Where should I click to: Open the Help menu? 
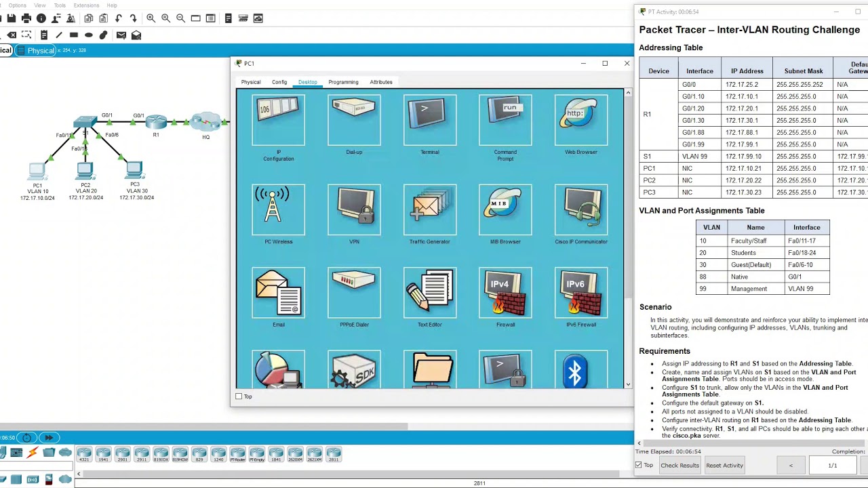coord(112,5)
